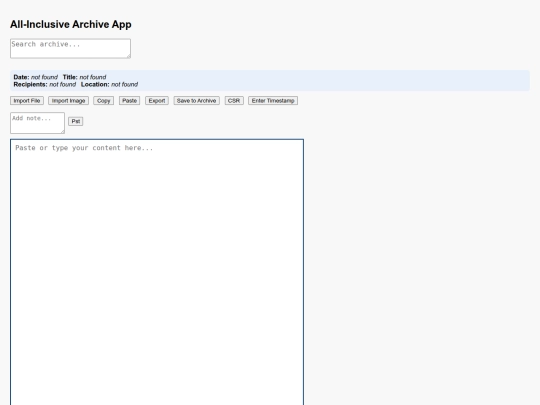Click the Import File button

point(27,101)
